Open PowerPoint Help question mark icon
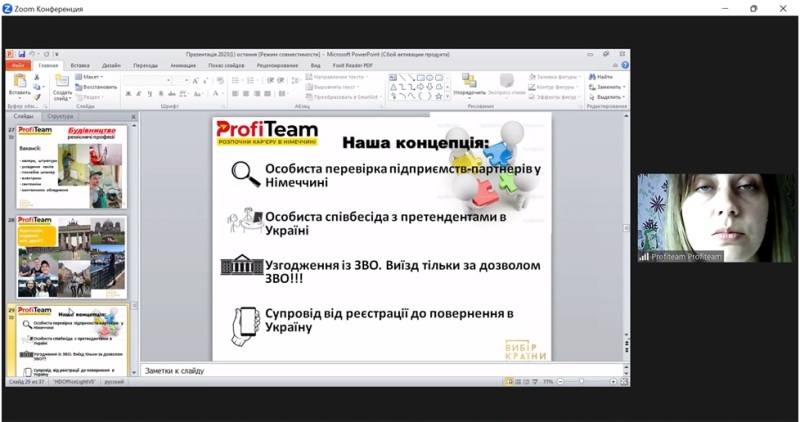The height and width of the screenshot is (422, 800). coord(625,65)
